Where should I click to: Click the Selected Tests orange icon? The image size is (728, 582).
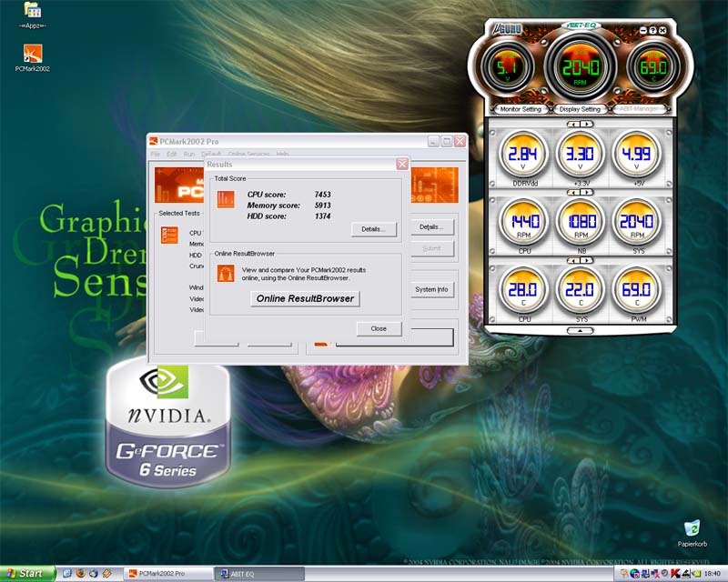169,236
